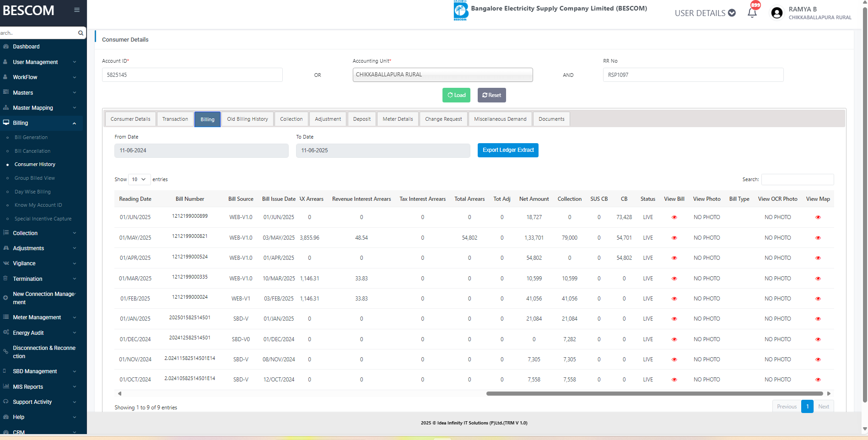Switch to Meter Details tab
The image size is (868, 440).
398,119
